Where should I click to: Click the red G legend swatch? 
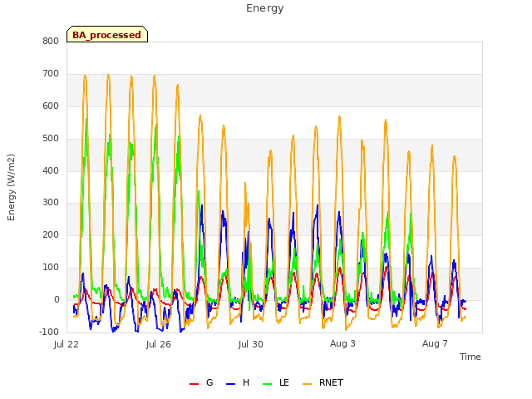pyautogui.click(x=194, y=384)
